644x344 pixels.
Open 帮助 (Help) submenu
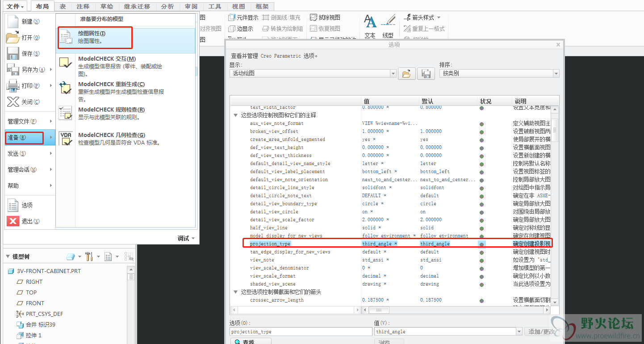(x=29, y=186)
